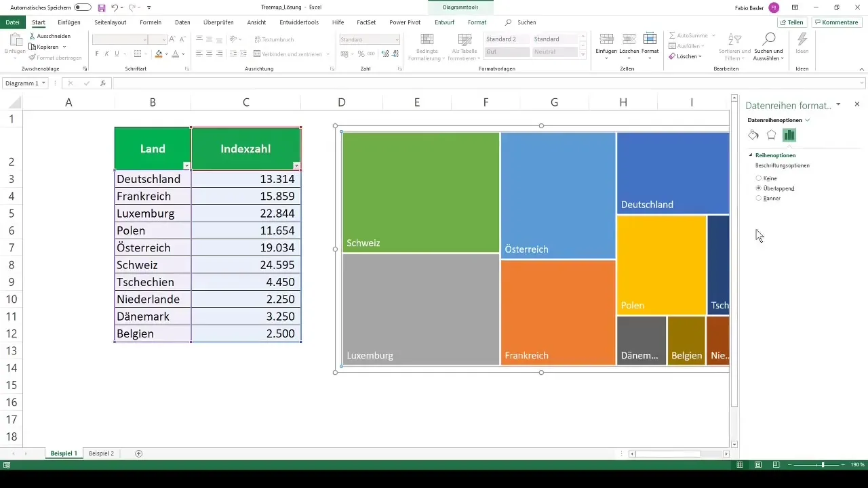Click the save disk icon in title bar
This screenshot has height=488, width=868.
[101, 7]
